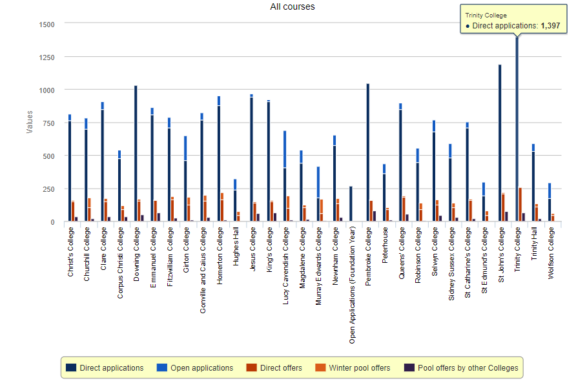Click the Newnham College axis label

[335, 256]
